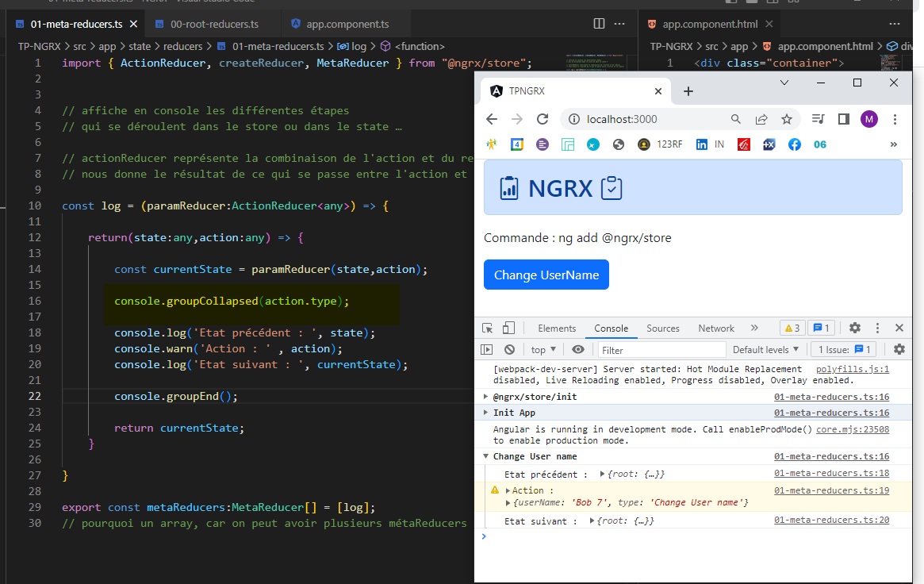Close the app.component.html tab
Image resolution: width=924 pixels, height=584 pixels.
click(x=769, y=24)
